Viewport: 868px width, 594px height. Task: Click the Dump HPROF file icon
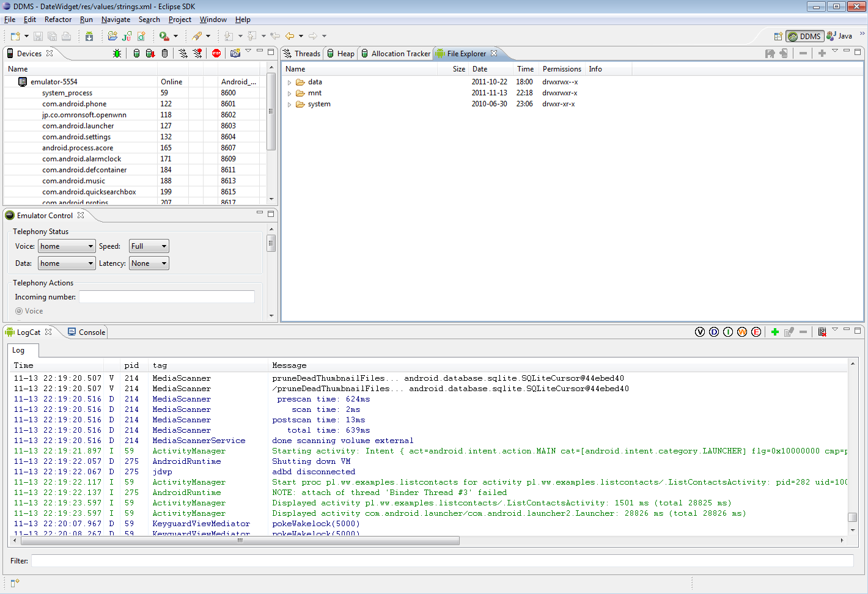click(150, 54)
